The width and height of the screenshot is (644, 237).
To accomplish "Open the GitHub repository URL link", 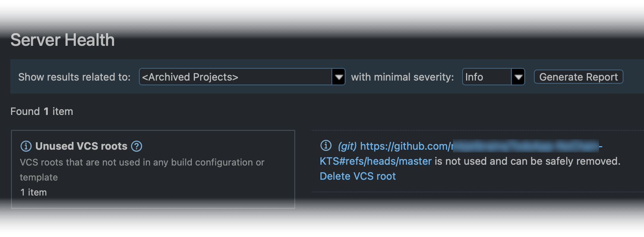I will pyautogui.click(x=434, y=146).
